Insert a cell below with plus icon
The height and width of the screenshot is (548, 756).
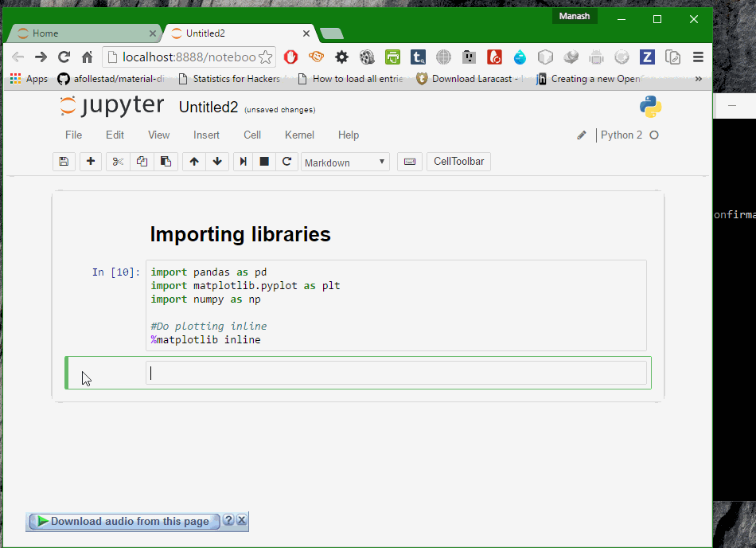(91, 162)
